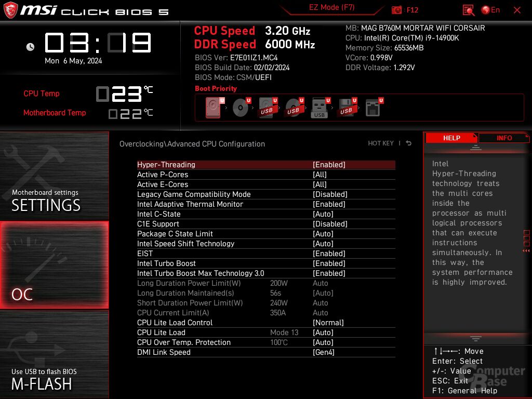Select the USB hard disk boot icon

[268, 107]
